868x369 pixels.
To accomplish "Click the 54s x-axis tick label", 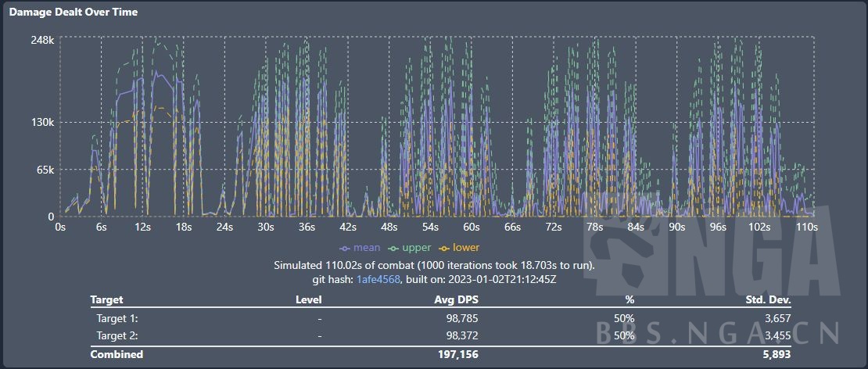I will 429,227.
